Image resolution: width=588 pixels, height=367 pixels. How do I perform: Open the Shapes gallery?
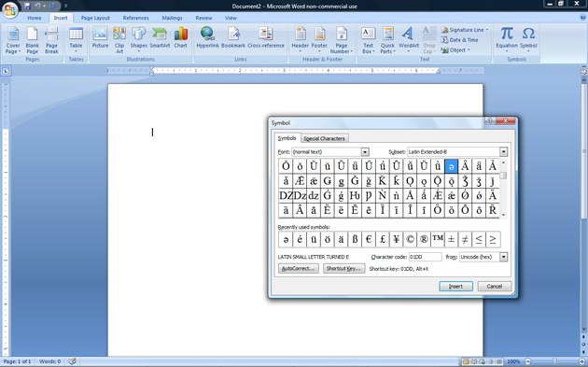coord(139,40)
